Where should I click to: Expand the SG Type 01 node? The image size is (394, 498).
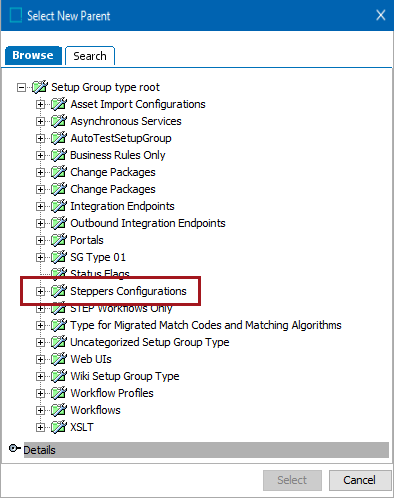click(40, 258)
